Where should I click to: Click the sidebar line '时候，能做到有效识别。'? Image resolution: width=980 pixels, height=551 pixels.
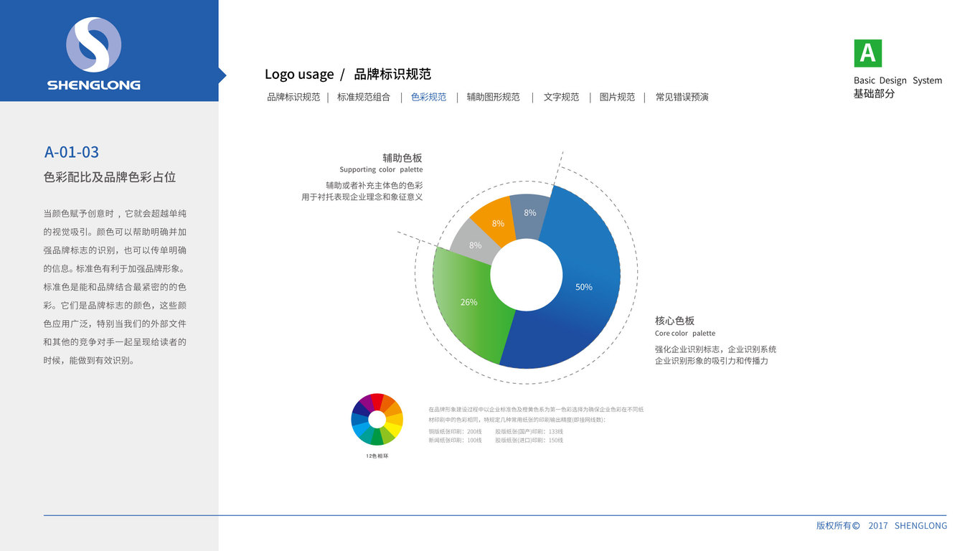pos(89,361)
